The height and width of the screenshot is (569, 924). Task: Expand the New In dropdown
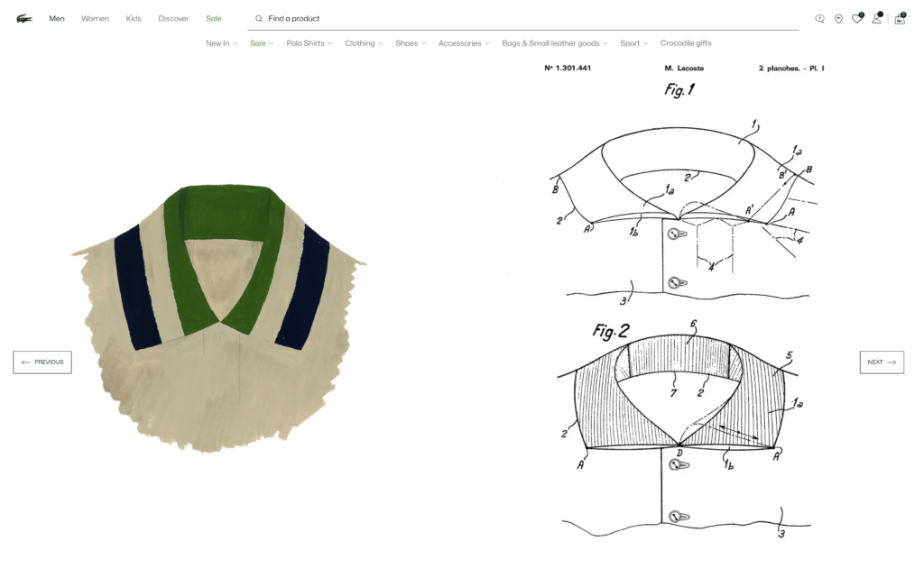222,43
